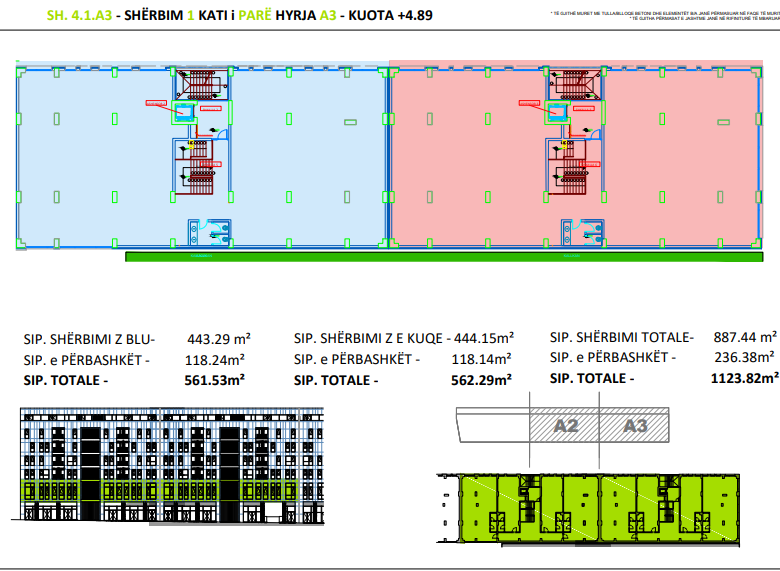Select the elevator shaft in the blue zone
This screenshot has height=571, width=780.
pyautogui.click(x=184, y=113)
